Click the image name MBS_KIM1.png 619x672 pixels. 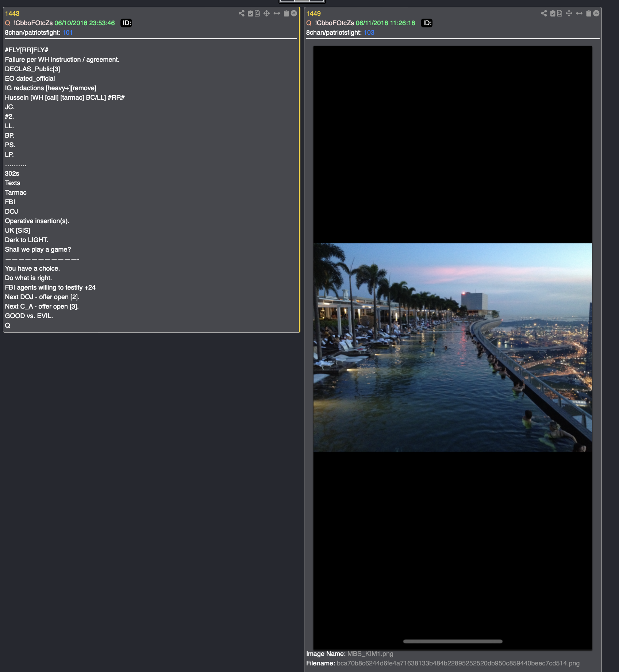[370, 654]
